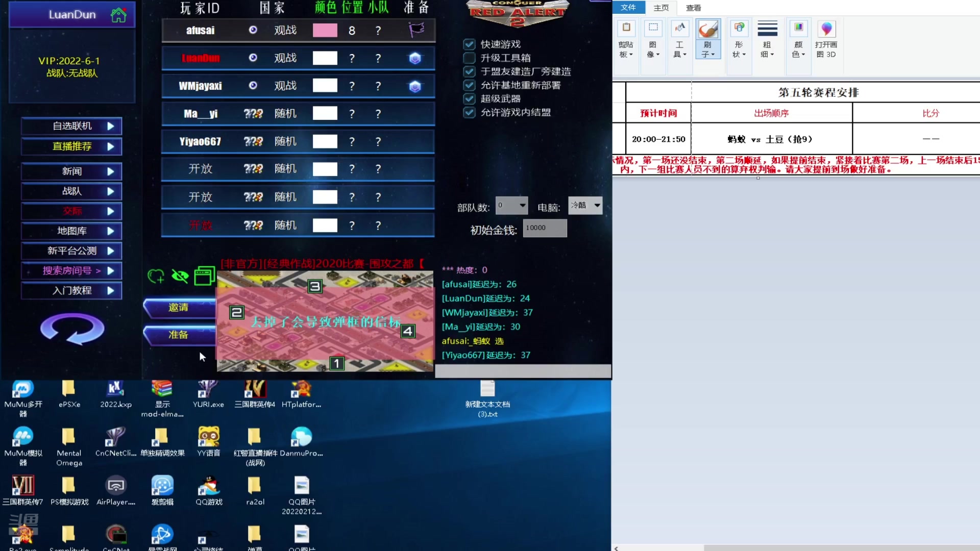Open 打开画图 3D in Paint
Viewport: 980px width, 551px height.
coord(826,39)
